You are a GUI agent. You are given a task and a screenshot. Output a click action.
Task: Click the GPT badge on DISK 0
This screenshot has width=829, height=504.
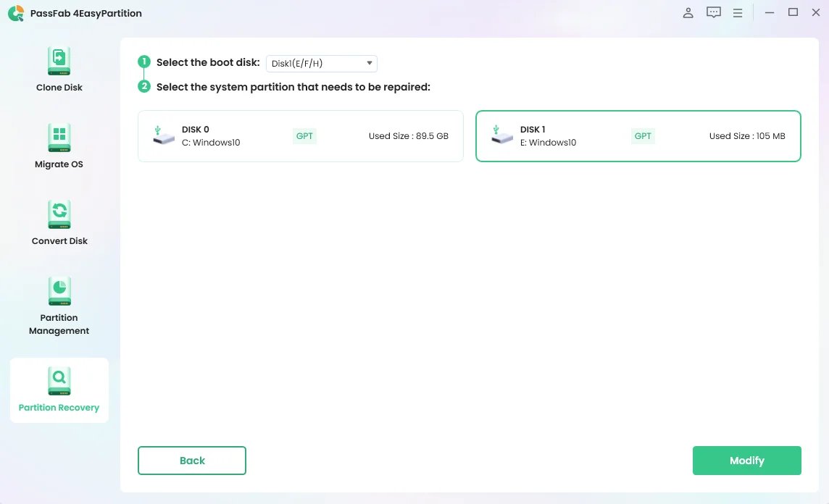click(x=305, y=136)
